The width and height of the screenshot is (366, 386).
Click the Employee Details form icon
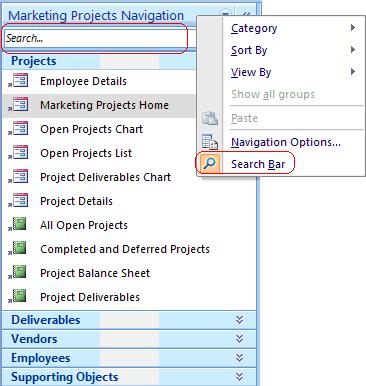pos(19,81)
